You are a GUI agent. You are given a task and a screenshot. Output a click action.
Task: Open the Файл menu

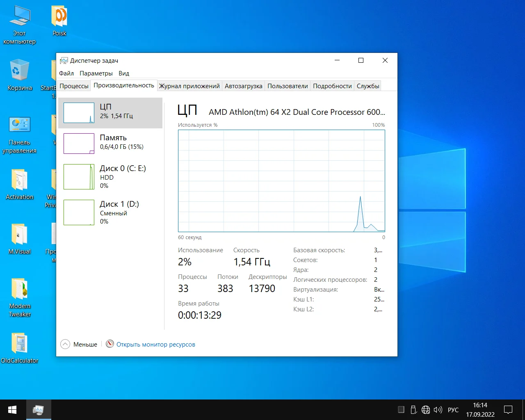pyautogui.click(x=66, y=73)
